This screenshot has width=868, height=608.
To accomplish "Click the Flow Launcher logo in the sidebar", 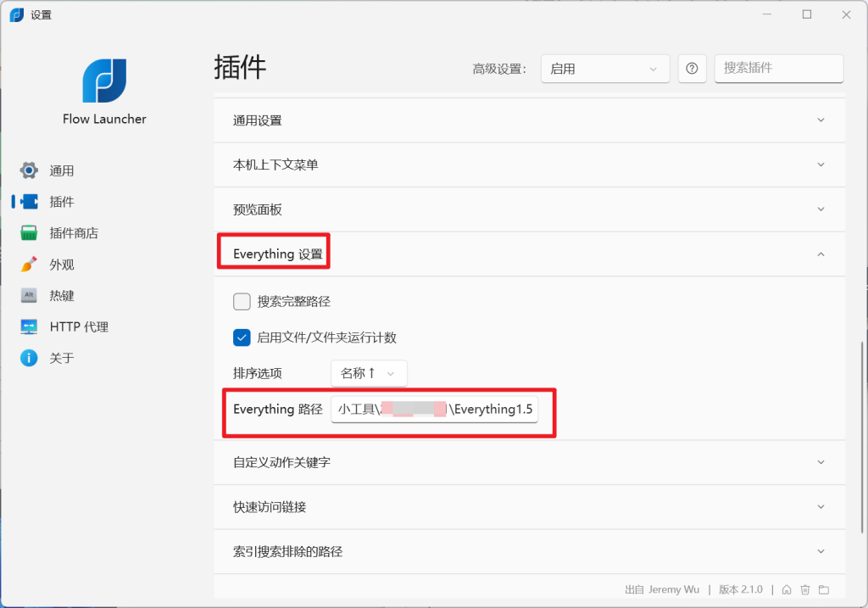I will click(x=104, y=81).
